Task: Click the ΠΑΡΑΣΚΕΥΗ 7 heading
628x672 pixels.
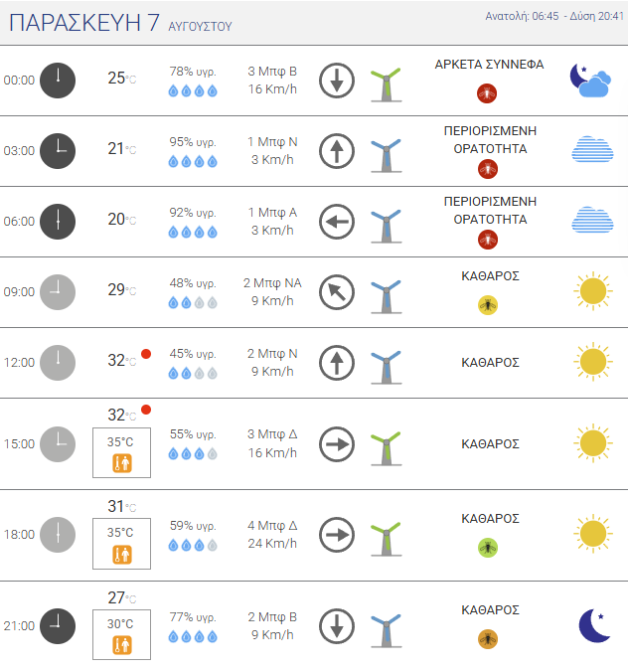Action: pos(84,23)
